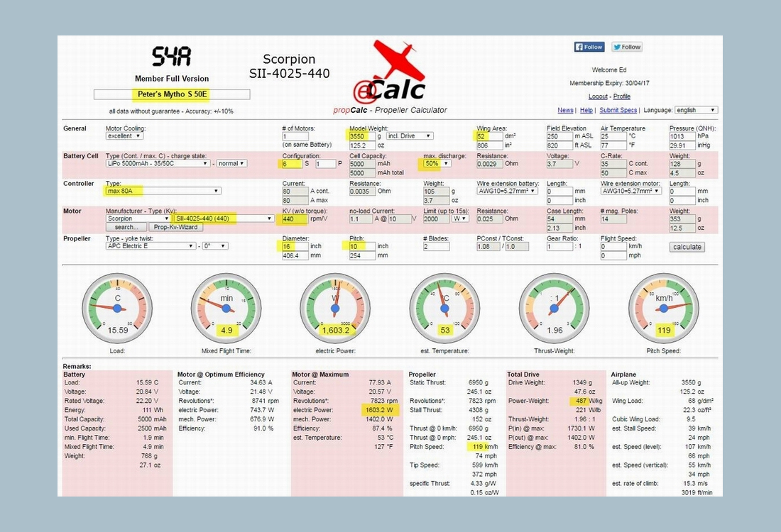Click the '# mag. Poles' field
This screenshot has width=781, height=532.
613,218
